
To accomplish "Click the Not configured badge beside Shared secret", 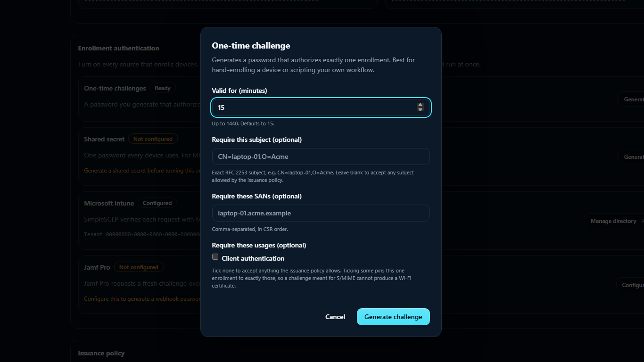I will pos(153,139).
